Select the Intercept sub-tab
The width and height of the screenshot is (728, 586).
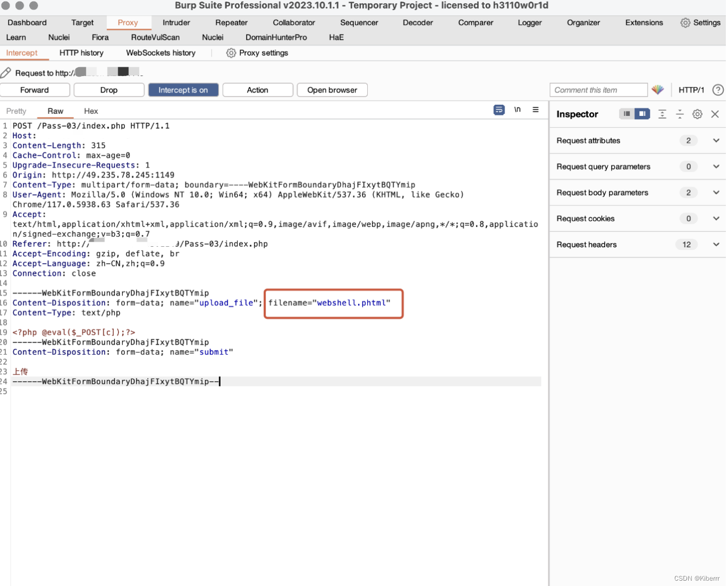coord(22,53)
